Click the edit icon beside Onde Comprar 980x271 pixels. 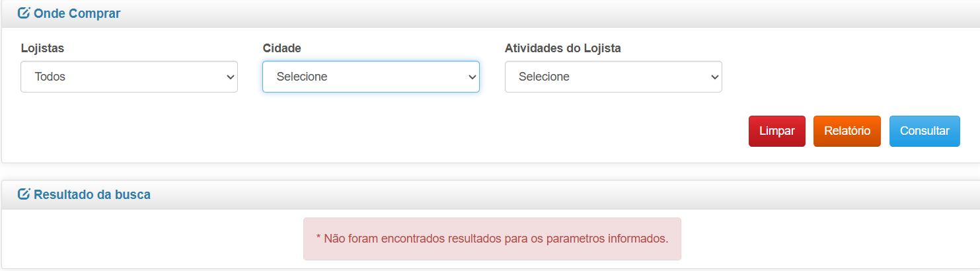tap(24, 13)
